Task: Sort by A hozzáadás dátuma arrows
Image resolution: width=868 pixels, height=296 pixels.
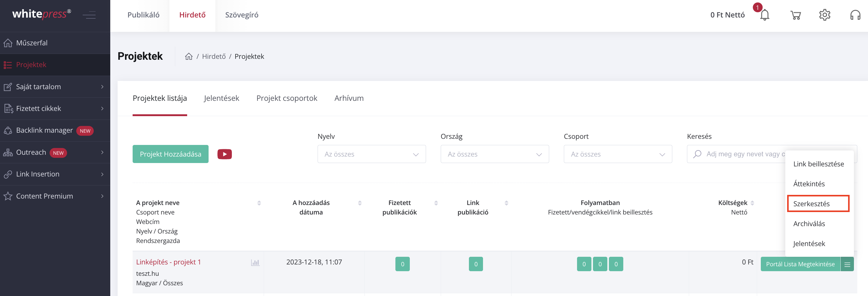Action: (360, 203)
